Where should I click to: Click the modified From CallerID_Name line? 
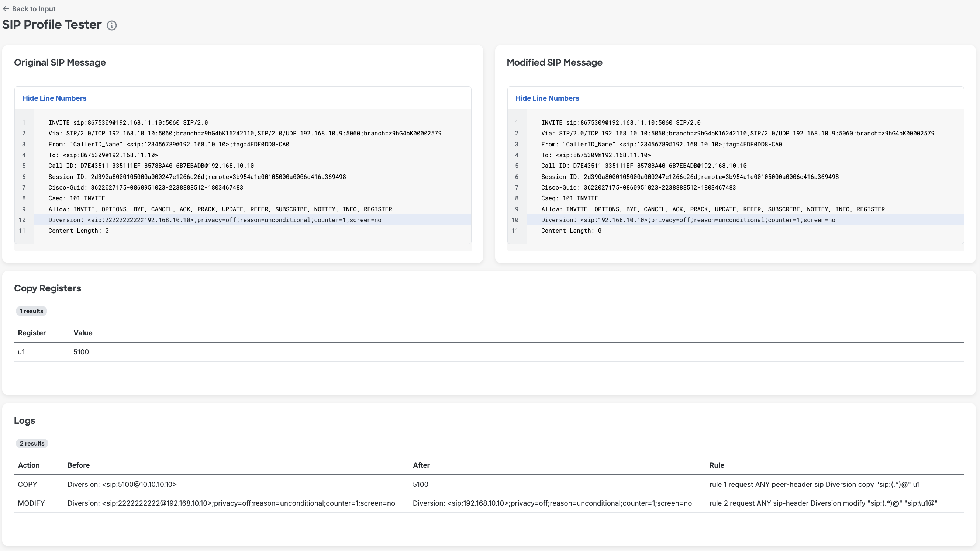[662, 144]
